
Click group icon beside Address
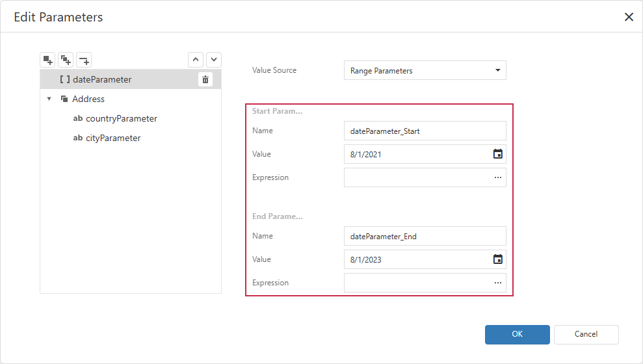pyautogui.click(x=64, y=99)
